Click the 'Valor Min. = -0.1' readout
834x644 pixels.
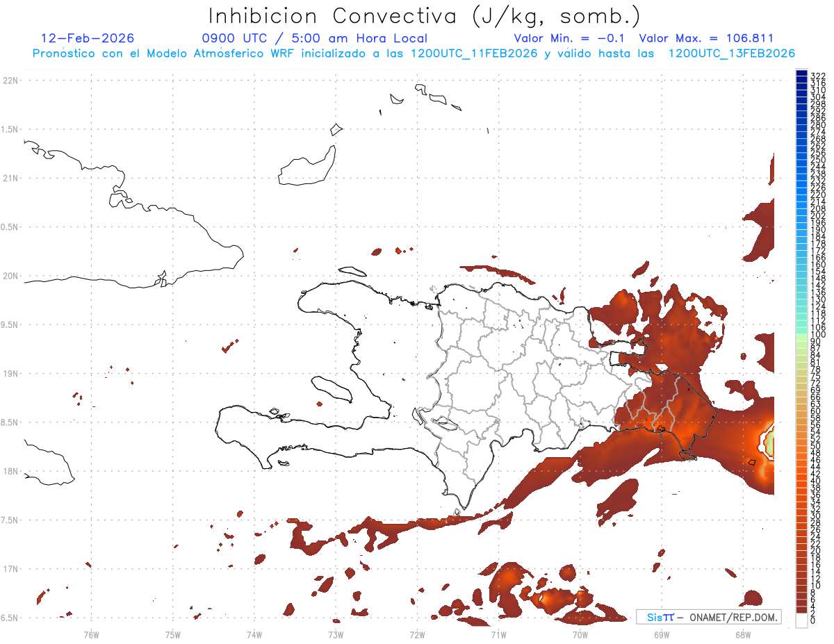[569, 38]
